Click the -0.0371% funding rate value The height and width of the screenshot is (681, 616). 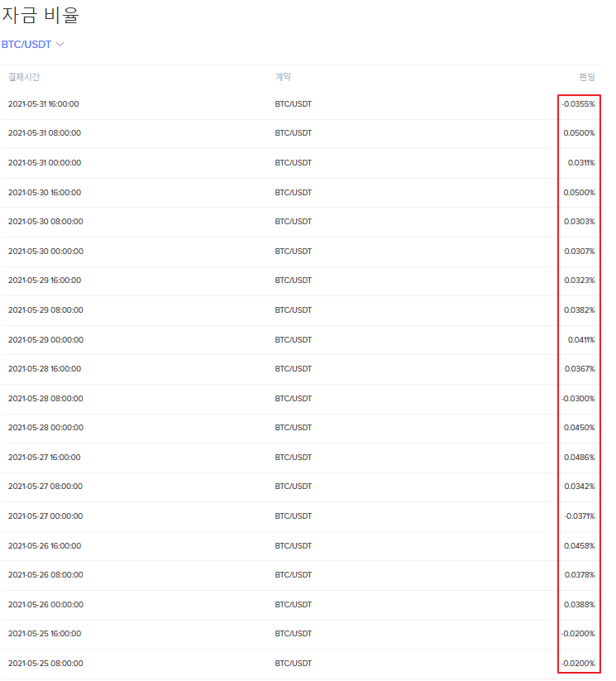(580, 516)
